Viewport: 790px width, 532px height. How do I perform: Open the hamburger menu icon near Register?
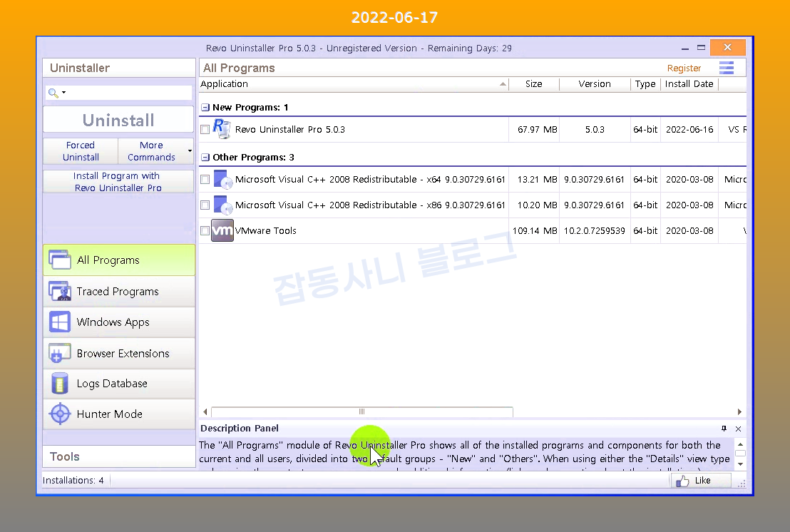tap(726, 68)
